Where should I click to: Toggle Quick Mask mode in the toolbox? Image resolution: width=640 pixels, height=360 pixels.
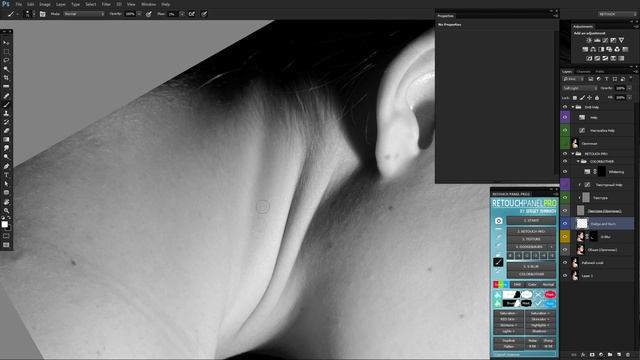pyautogui.click(x=6, y=236)
